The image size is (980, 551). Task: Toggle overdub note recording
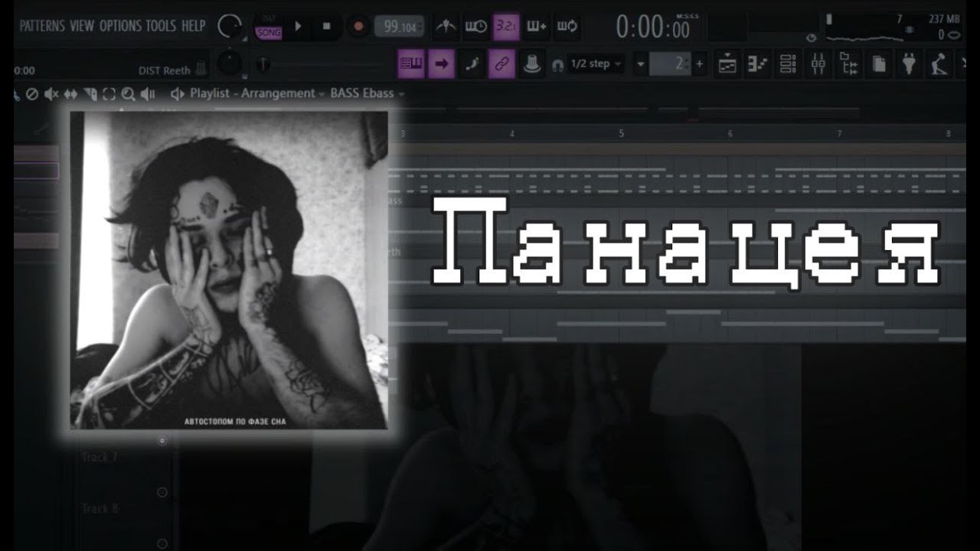(536, 26)
